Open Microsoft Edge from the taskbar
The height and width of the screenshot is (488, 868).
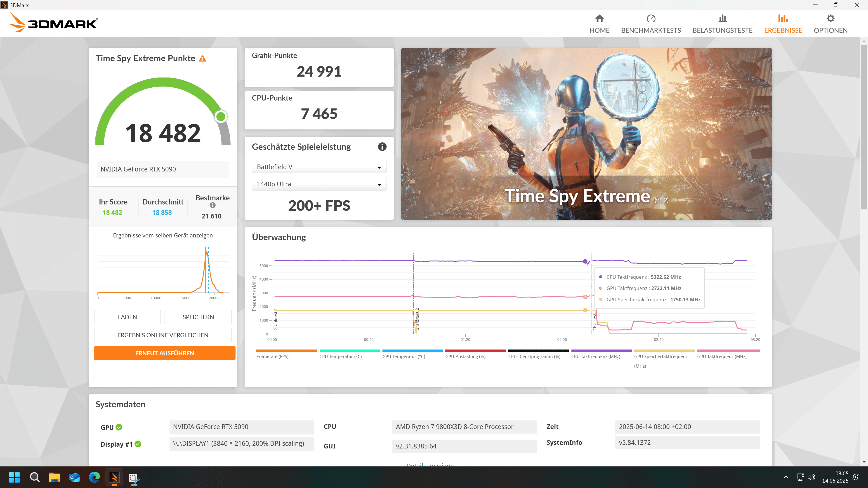[x=94, y=477]
